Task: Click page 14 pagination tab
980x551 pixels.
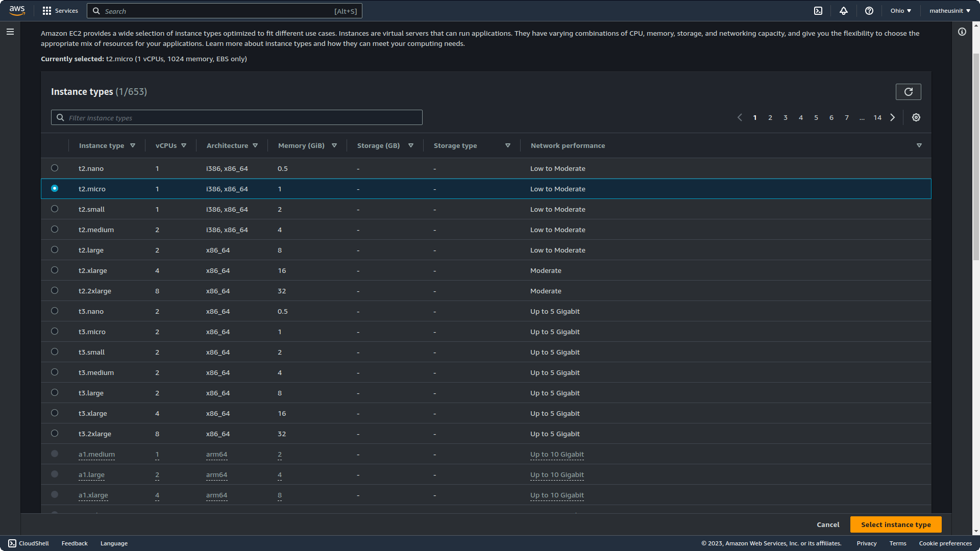Action: (x=877, y=117)
